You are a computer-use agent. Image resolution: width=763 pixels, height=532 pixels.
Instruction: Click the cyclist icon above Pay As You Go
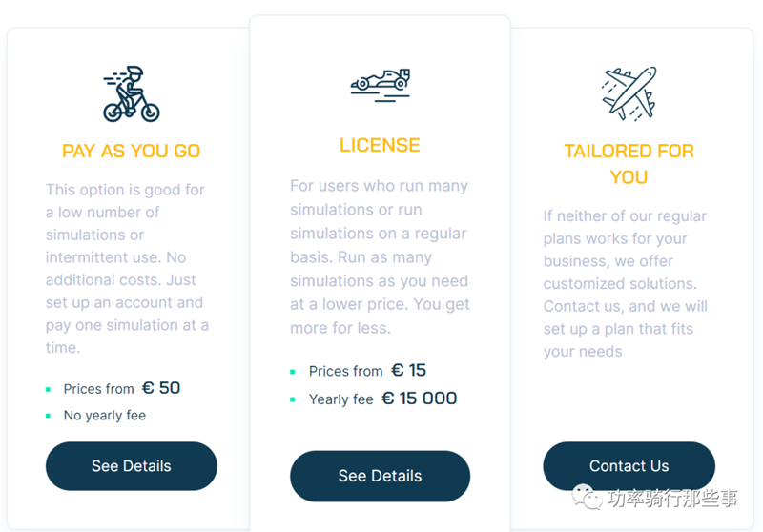[131, 93]
